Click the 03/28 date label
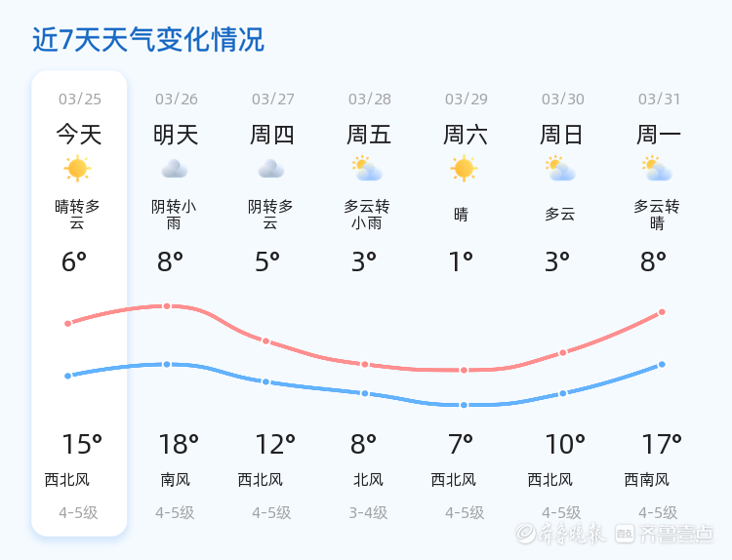Screen dimensions: 732x560 (370, 99)
